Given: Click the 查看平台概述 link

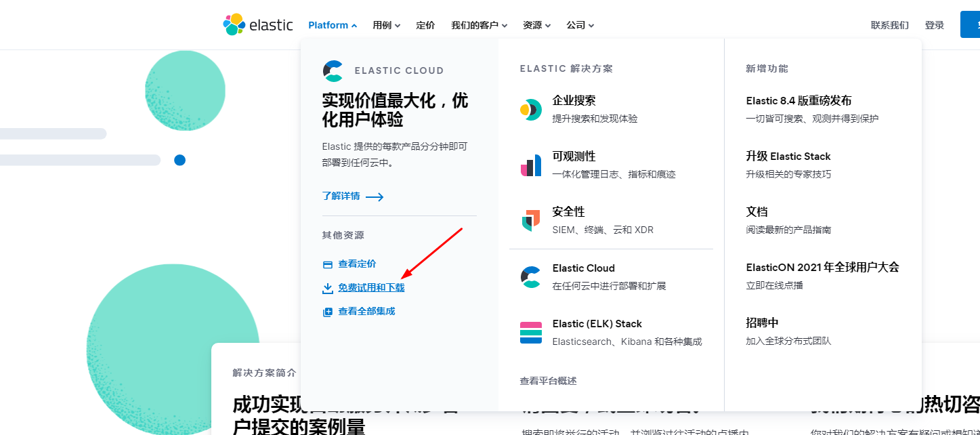Looking at the screenshot, I should pos(549,381).
